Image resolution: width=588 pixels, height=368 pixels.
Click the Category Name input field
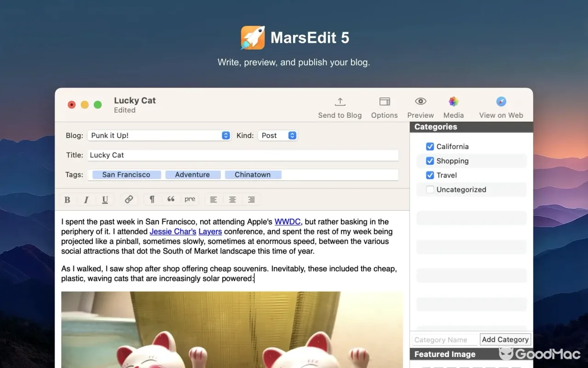tap(445, 339)
